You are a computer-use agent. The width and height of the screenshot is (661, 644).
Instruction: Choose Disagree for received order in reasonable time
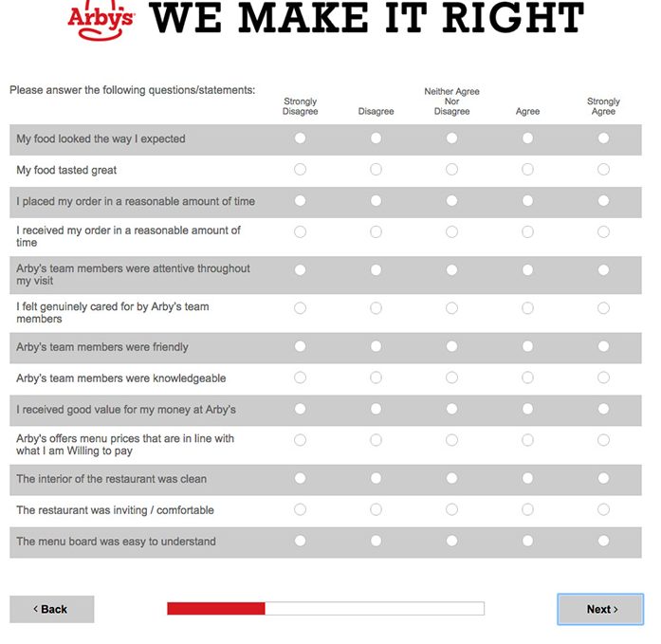[x=376, y=232]
